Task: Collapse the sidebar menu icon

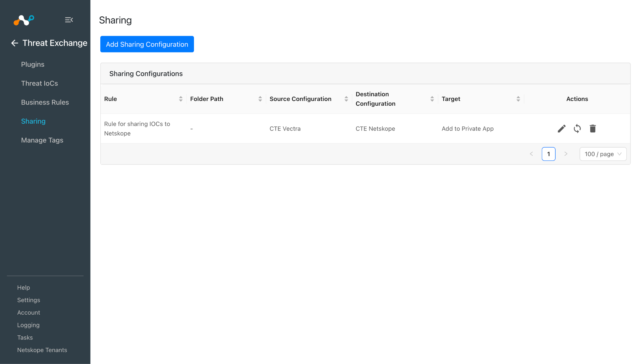Action: [69, 20]
